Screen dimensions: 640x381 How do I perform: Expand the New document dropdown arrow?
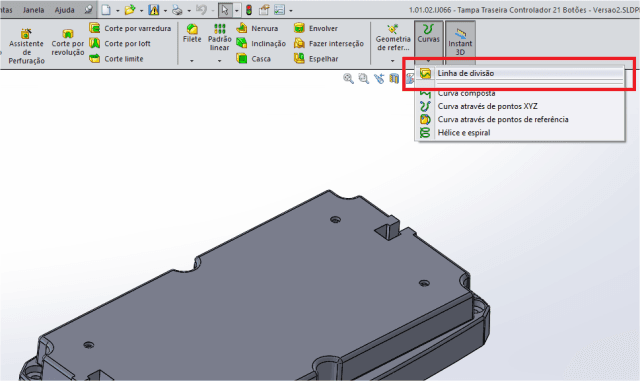point(118,11)
